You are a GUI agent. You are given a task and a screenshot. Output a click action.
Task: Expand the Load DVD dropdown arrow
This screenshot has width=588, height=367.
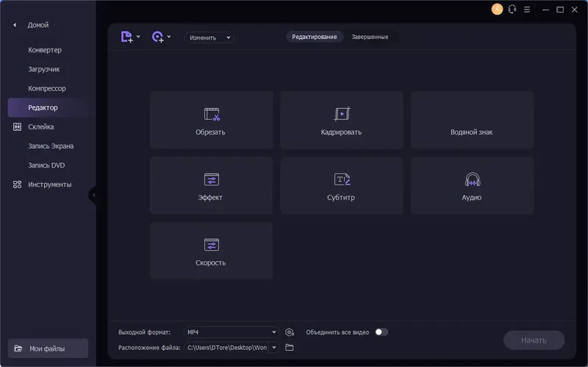point(169,37)
